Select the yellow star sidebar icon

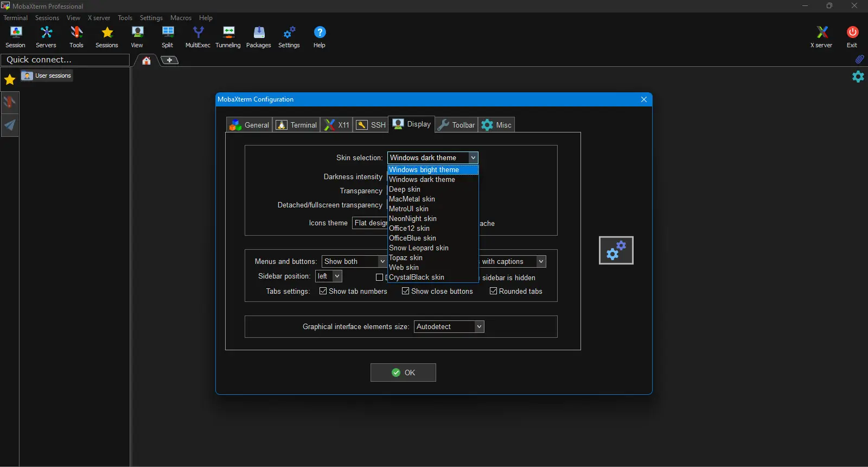[10, 80]
